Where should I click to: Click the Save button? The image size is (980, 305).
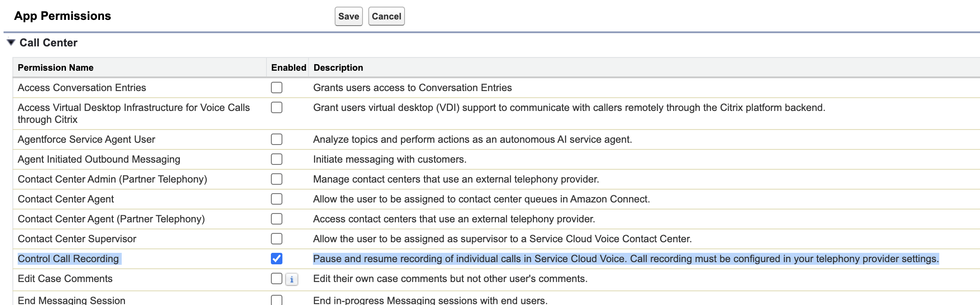pos(348,16)
